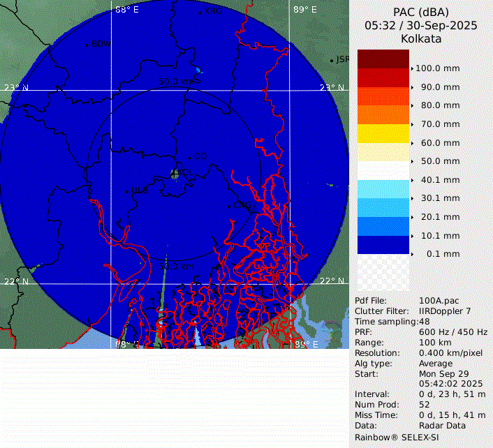Click the PAC (dBA) product title
Screen dimensions: 493x448
click(x=421, y=12)
